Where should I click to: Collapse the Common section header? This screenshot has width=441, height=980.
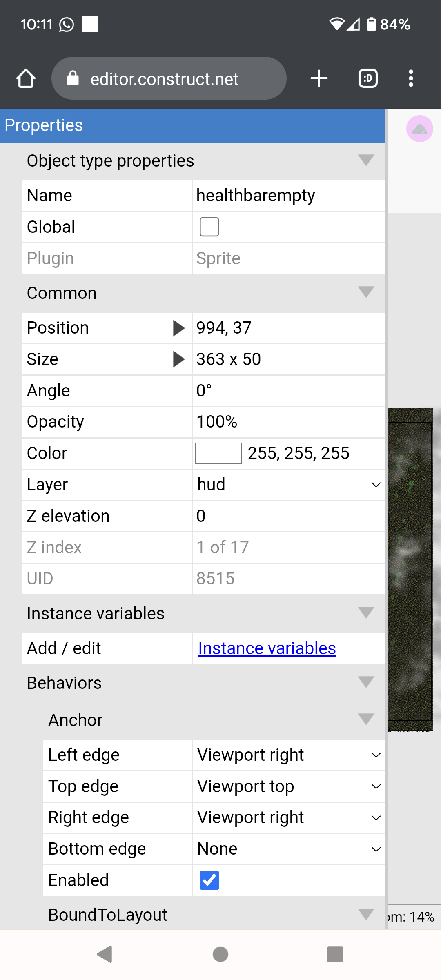[203, 293]
